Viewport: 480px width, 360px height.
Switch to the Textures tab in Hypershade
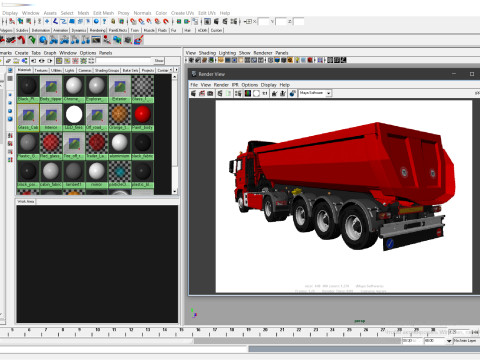coord(41,70)
